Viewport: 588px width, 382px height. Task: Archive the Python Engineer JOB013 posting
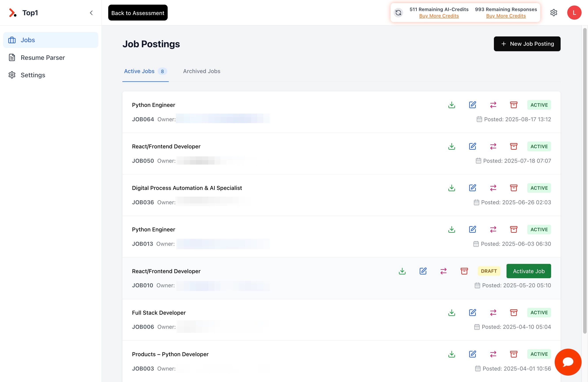[514, 229]
